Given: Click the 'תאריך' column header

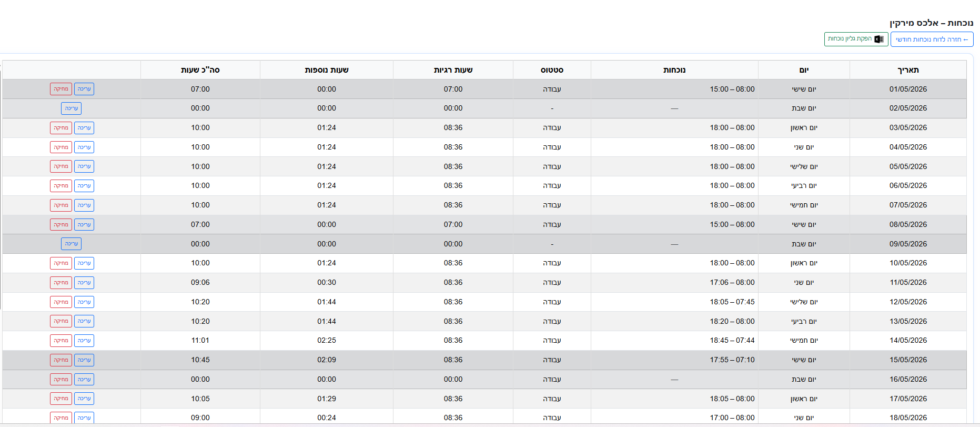Looking at the screenshot, I should [x=908, y=70].
